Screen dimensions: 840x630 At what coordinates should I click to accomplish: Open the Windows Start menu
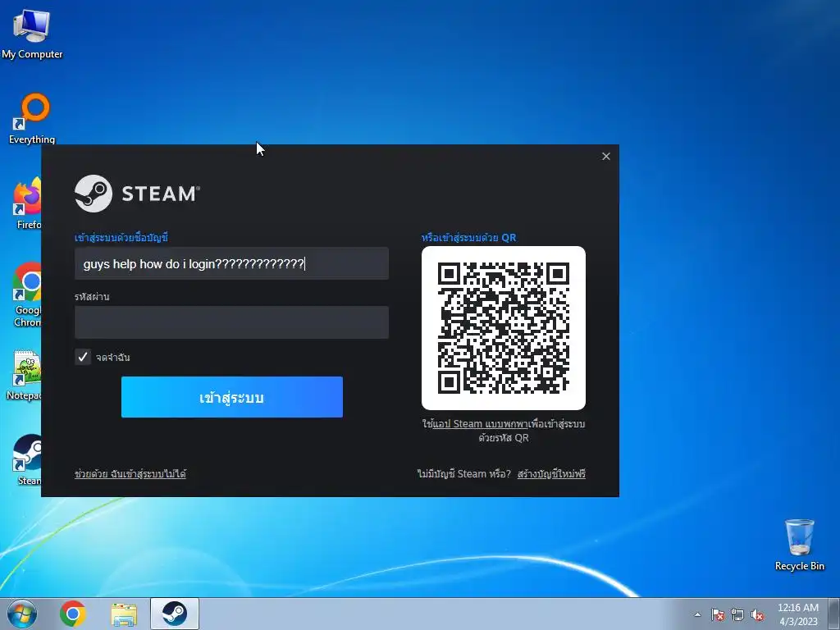tap(22, 614)
